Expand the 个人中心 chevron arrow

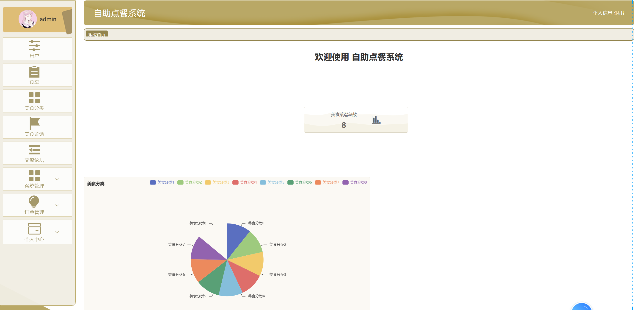pos(57,232)
